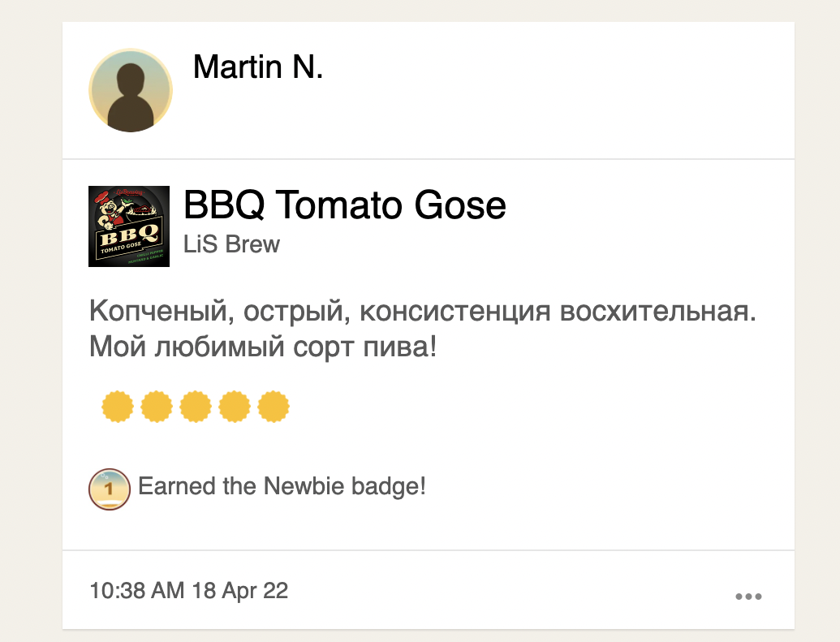Image resolution: width=840 pixels, height=642 pixels.
Task: Click the second rating cap
Action: coord(157,407)
